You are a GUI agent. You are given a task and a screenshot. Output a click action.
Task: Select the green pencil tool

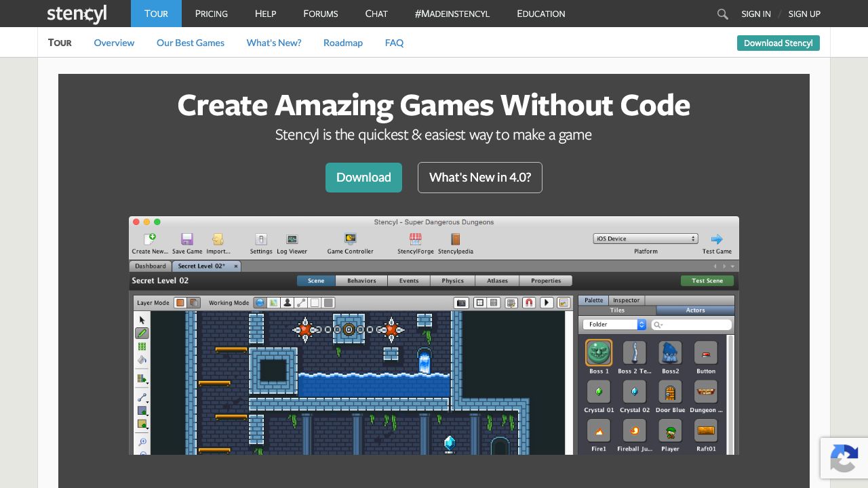(x=142, y=333)
